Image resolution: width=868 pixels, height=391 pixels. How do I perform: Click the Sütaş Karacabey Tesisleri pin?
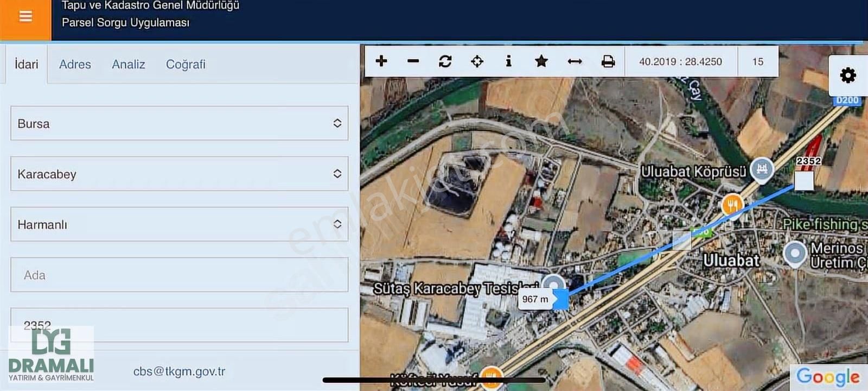pos(554,283)
